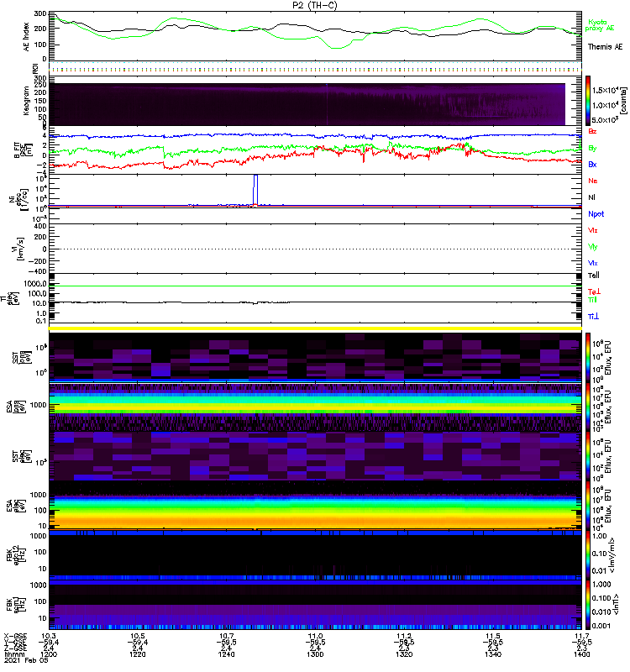This screenshot has height=672, width=630.
Task: Click the plot title "P2 (TH-C)"
Action: click(x=314, y=5)
